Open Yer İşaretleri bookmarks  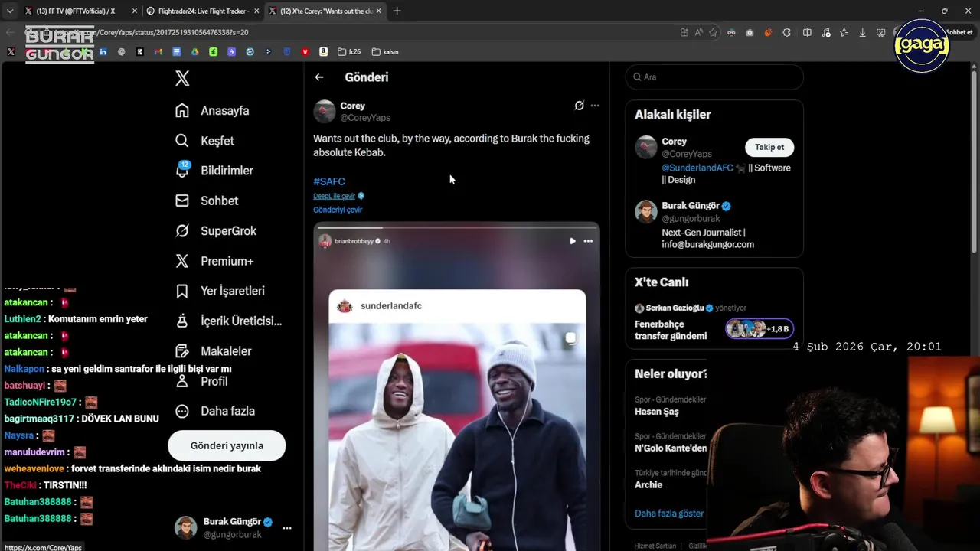[220, 291]
